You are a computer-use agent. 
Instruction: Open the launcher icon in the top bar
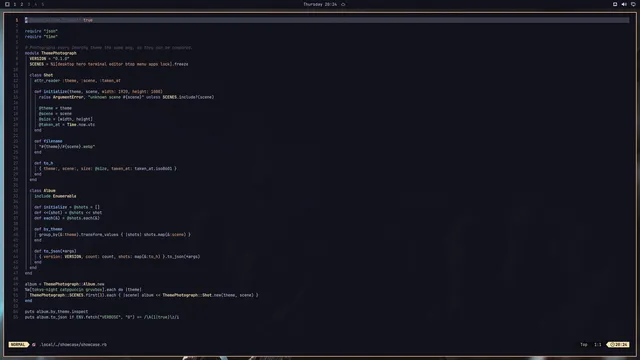[x=7, y=4]
